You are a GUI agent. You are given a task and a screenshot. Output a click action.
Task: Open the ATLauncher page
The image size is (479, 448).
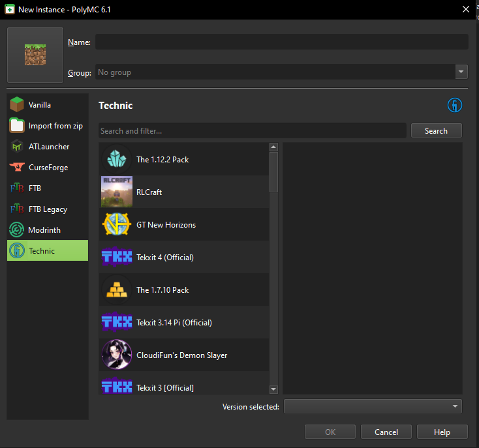[48, 146]
